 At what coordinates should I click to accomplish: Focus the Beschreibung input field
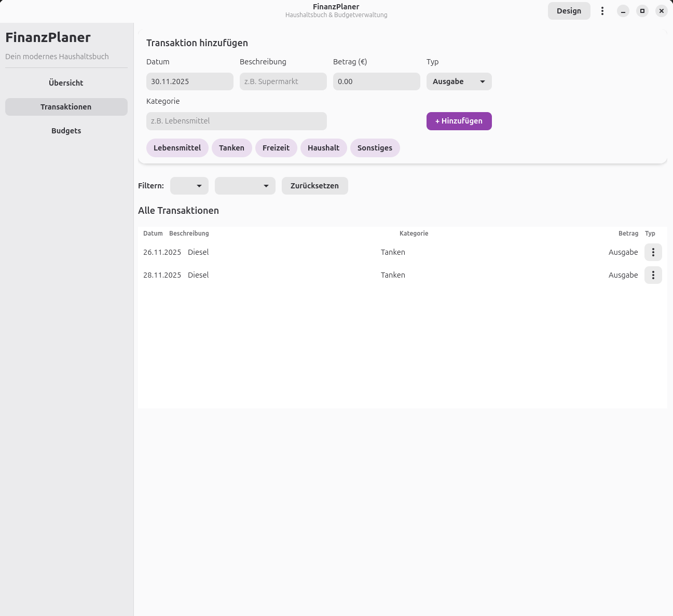[283, 81]
